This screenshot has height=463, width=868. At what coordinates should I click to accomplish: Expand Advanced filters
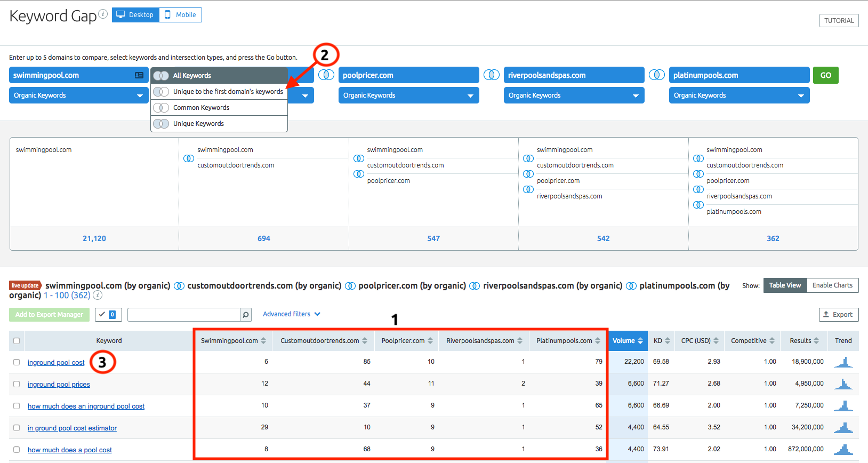292,314
